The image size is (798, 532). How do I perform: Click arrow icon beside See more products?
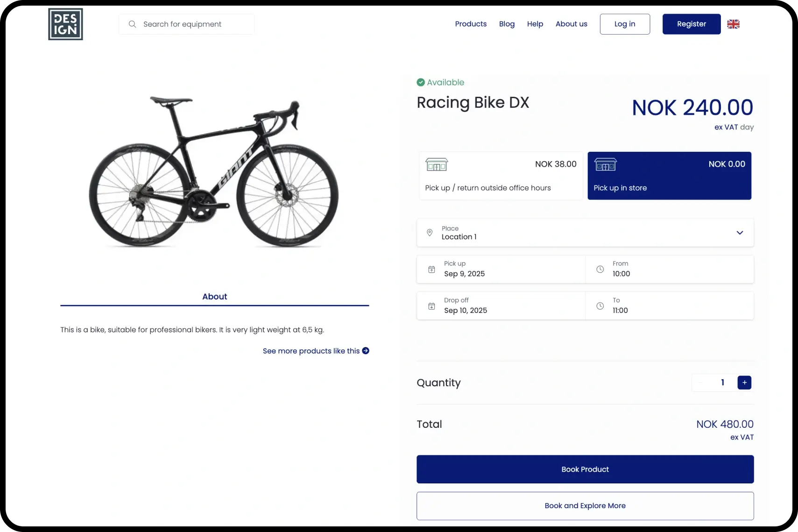pyautogui.click(x=366, y=351)
